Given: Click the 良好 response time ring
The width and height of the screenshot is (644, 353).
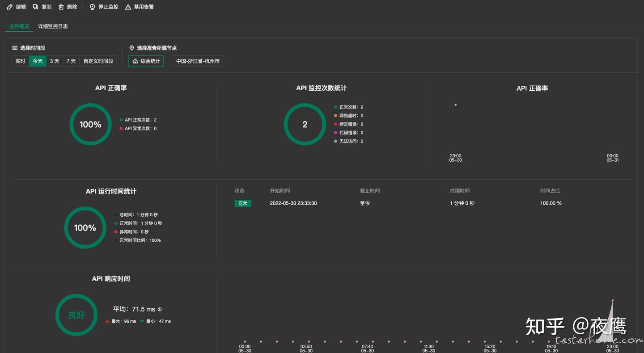Looking at the screenshot, I should tap(76, 315).
